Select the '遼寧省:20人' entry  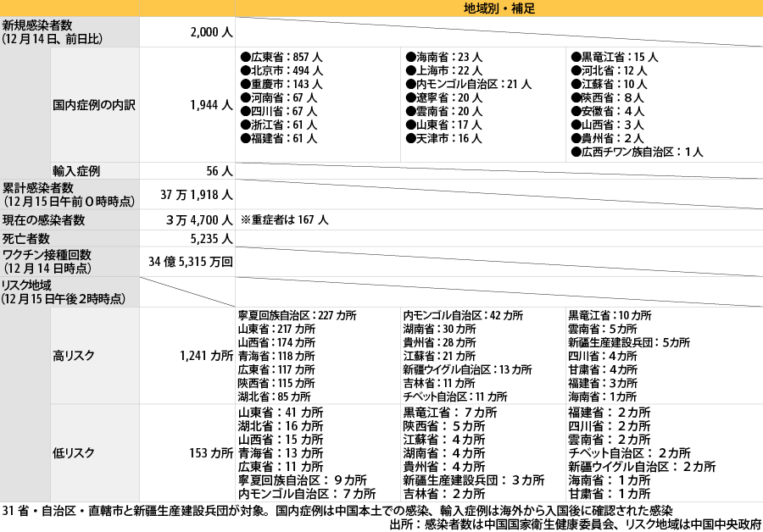pyautogui.click(x=443, y=98)
